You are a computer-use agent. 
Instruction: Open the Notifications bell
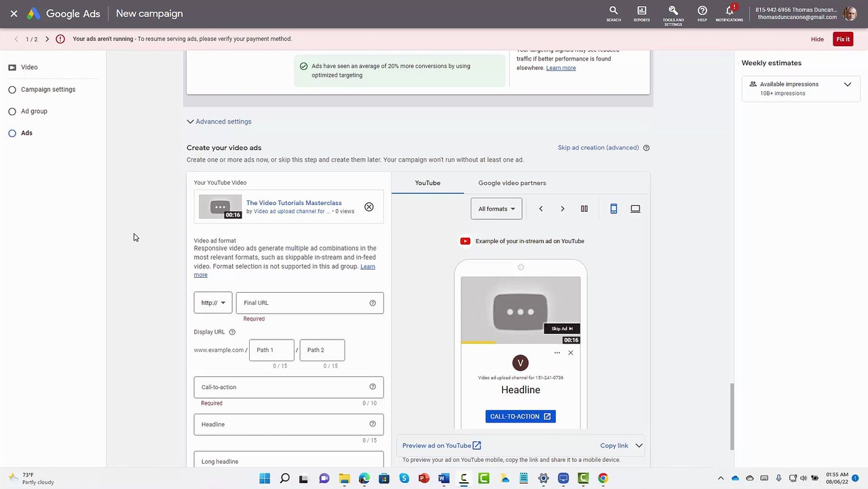click(730, 14)
